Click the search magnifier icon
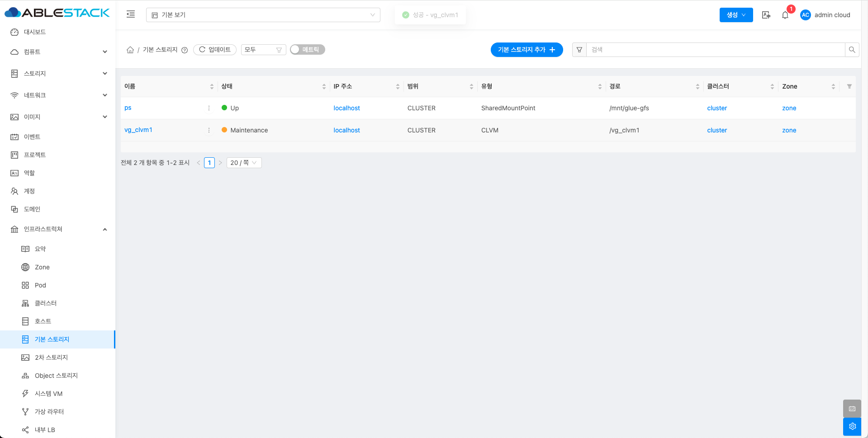868x438 pixels. 852,50
